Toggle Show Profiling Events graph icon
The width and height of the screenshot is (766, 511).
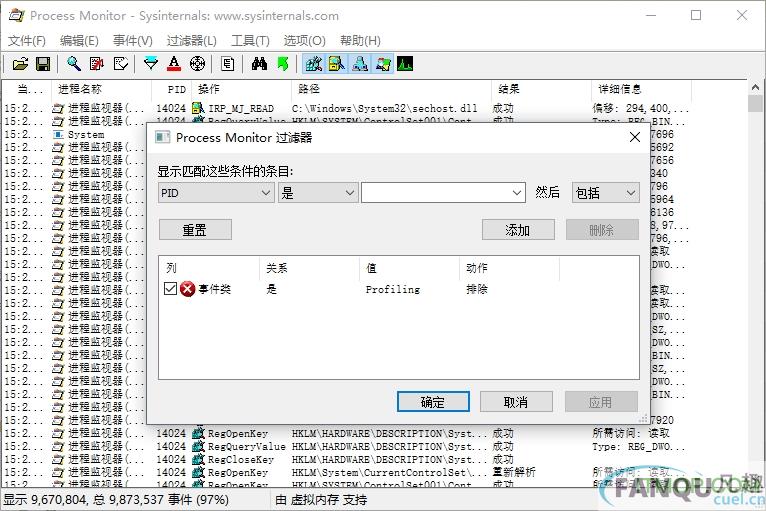click(x=405, y=64)
